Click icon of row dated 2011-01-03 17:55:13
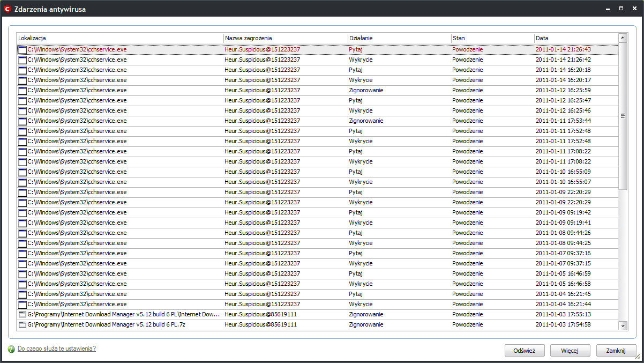Screen dimensions: 644x363 [23, 314]
